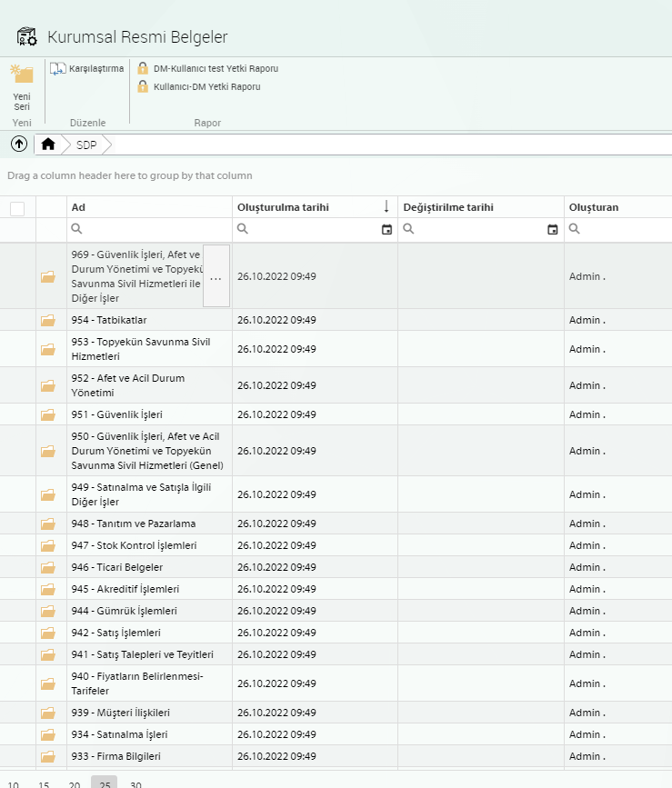Sort by the Oluşturulma tarihi column header

[282, 207]
